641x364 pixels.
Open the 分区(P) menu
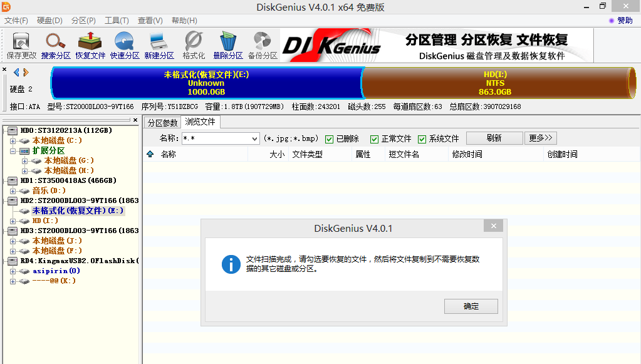click(83, 21)
